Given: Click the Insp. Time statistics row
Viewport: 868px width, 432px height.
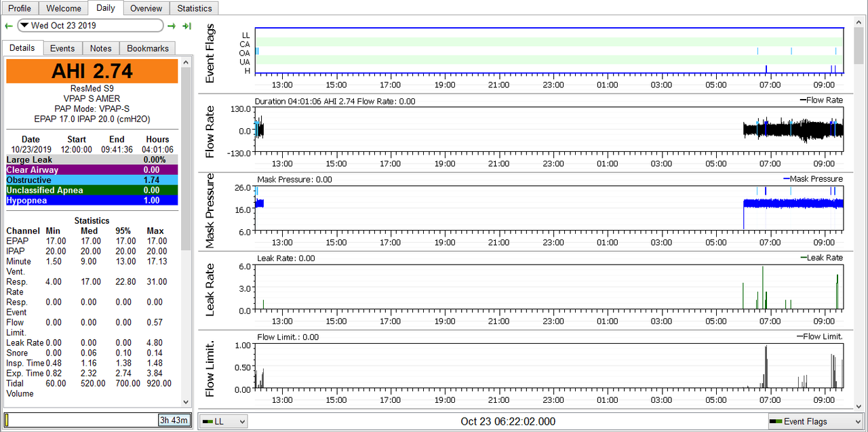Looking at the screenshot, I should [x=92, y=363].
